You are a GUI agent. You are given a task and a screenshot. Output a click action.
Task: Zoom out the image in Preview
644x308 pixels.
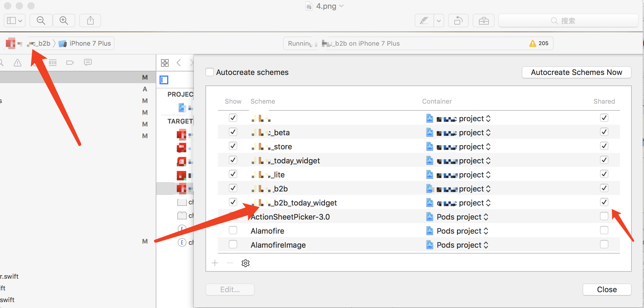[x=41, y=20]
